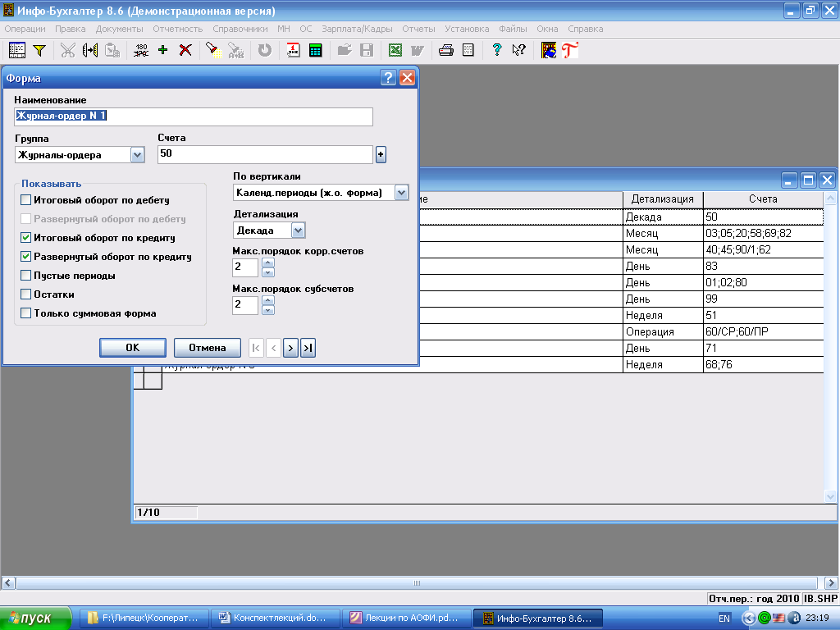Viewport: 840px width, 630px height.
Task: Enable Итоговый оборот по дебету checkbox
Action: pyautogui.click(x=25, y=200)
